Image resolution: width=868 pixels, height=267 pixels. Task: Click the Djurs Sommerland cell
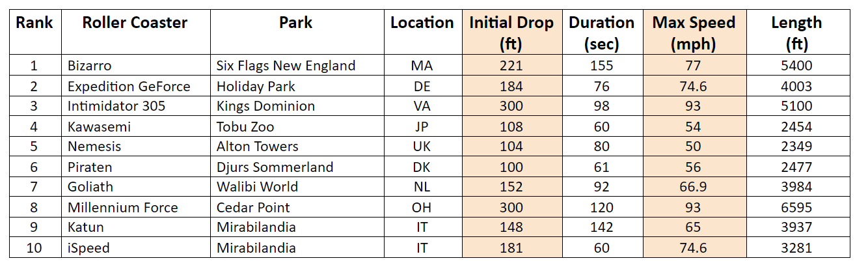(275, 167)
